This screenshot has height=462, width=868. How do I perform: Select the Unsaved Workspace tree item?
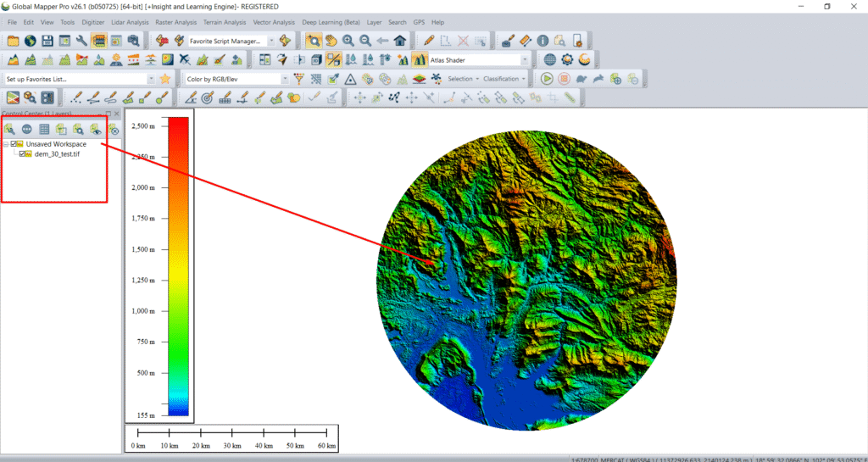coord(56,144)
